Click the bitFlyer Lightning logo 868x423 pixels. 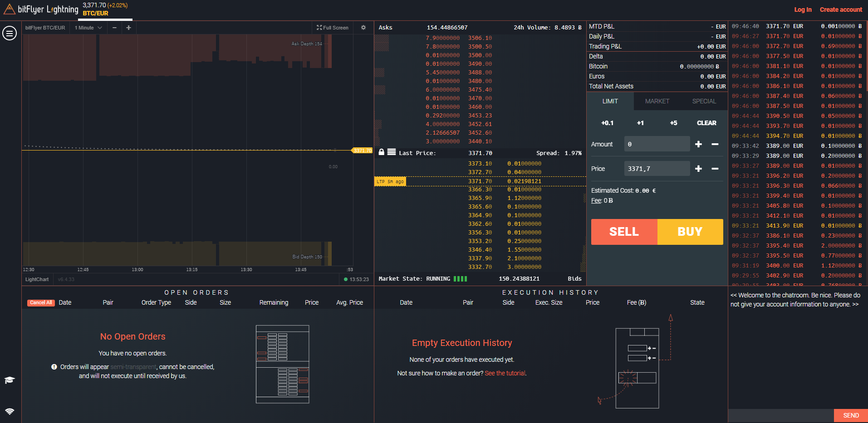[41, 9]
